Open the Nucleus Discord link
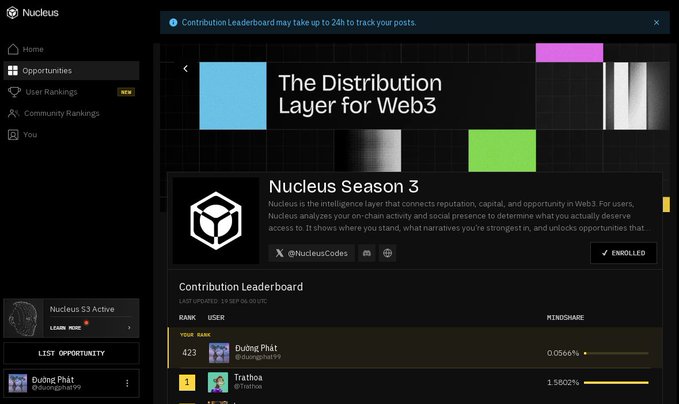 [x=367, y=253]
